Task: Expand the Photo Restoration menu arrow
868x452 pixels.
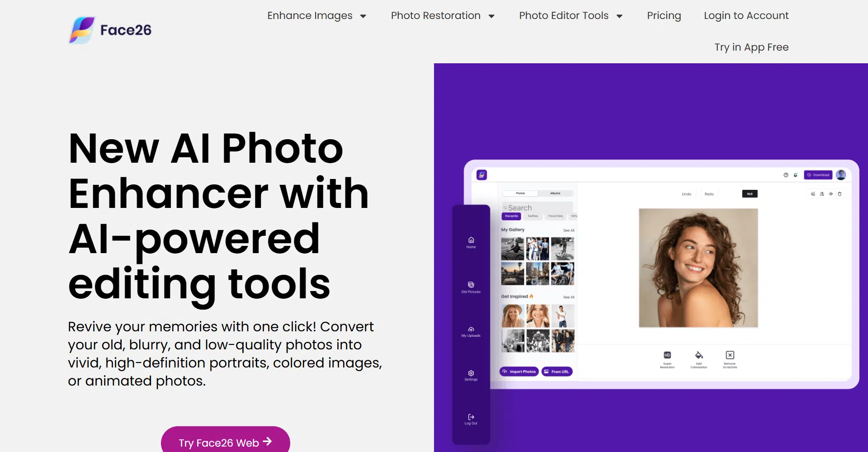Action: (x=491, y=16)
